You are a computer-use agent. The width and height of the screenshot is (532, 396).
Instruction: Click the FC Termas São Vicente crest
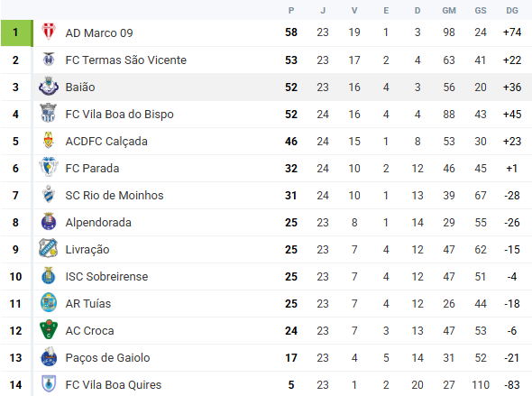tap(49, 60)
